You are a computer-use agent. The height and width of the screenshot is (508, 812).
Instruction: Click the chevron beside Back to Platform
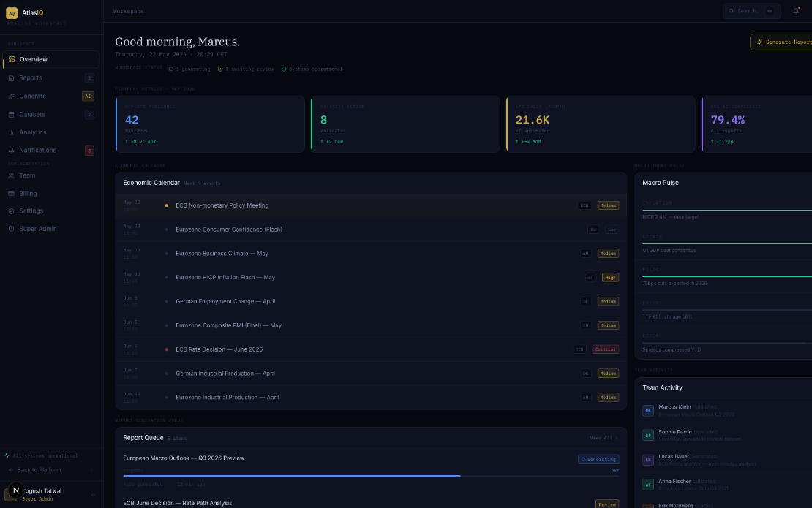[x=91, y=470]
